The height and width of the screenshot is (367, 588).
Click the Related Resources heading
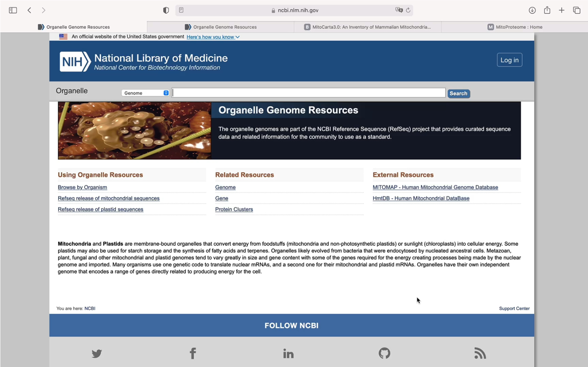tap(245, 175)
